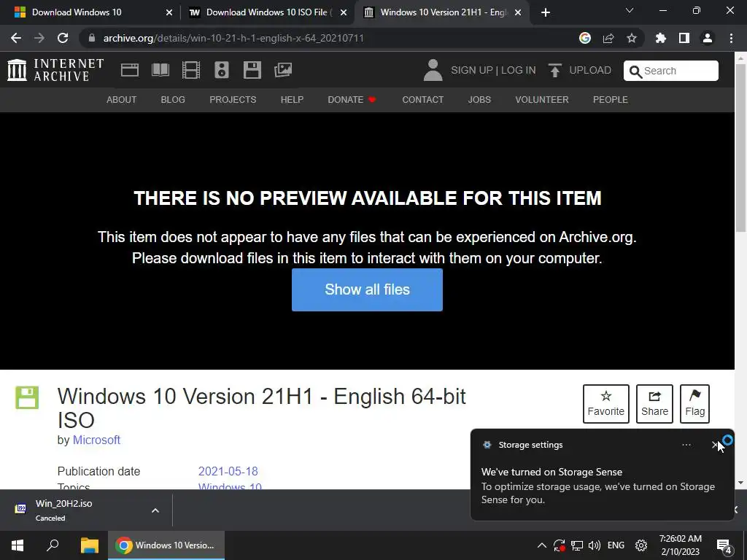The width and height of the screenshot is (747, 560).
Task: Click the browser Forward arrow
Action: point(39,38)
